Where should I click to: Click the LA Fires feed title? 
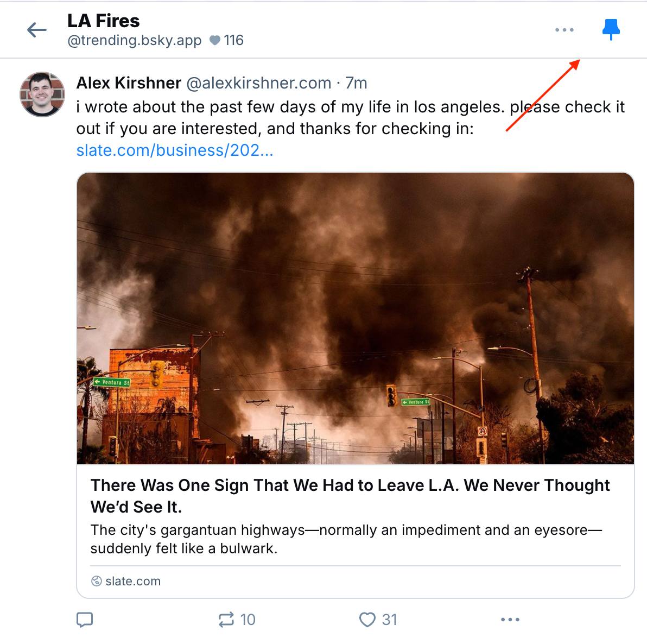(x=103, y=21)
